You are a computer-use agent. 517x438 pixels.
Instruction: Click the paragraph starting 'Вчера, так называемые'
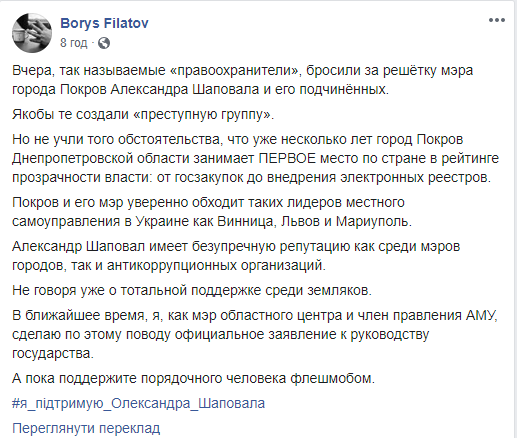pos(242,80)
